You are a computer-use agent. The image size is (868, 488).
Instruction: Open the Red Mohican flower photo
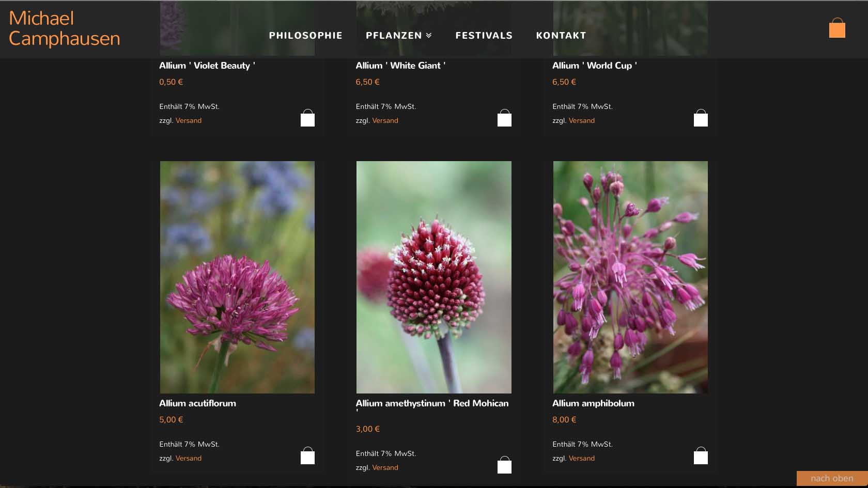[434, 277]
